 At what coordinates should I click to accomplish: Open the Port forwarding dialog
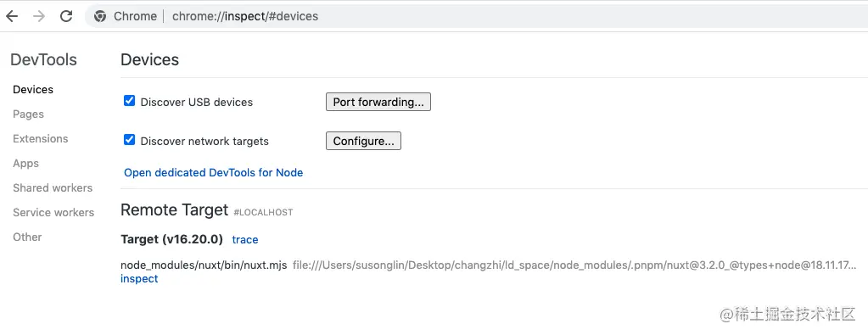(x=378, y=102)
